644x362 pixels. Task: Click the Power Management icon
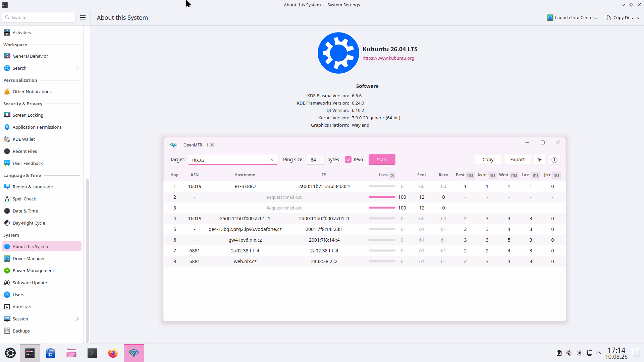tap(7, 270)
